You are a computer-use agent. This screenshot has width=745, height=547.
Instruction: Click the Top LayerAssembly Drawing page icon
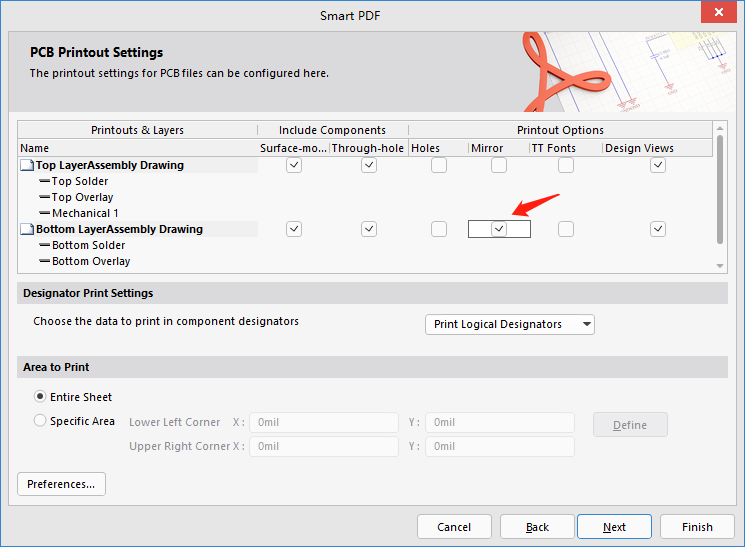click(27, 165)
